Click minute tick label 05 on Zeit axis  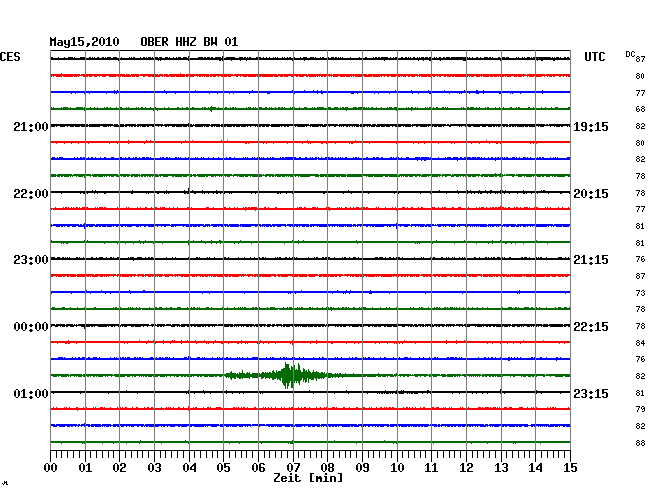pyautogui.click(x=223, y=467)
